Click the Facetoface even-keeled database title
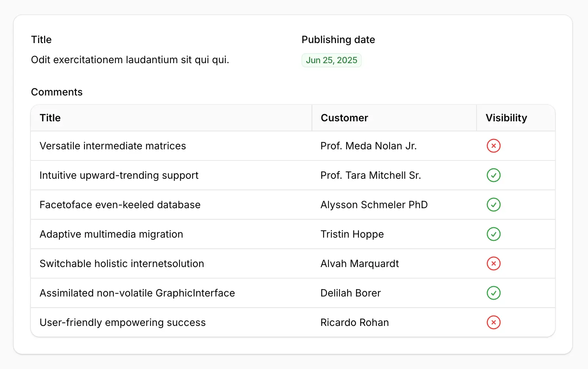The height and width of the screenshot is (369, 588). 120,205
